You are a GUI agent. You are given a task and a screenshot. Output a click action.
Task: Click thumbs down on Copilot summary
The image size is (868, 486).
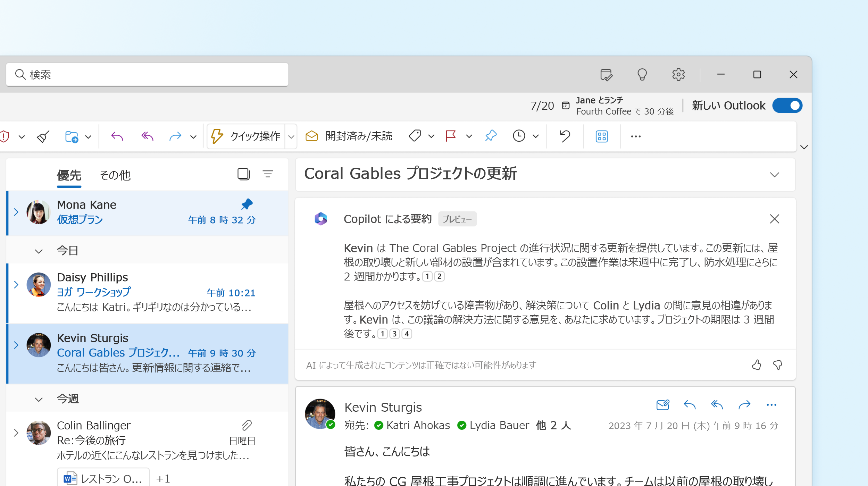[x=777, y=365]
